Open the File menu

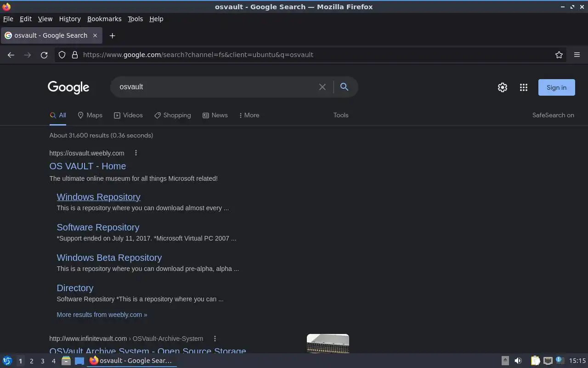[x=8, y=19]
